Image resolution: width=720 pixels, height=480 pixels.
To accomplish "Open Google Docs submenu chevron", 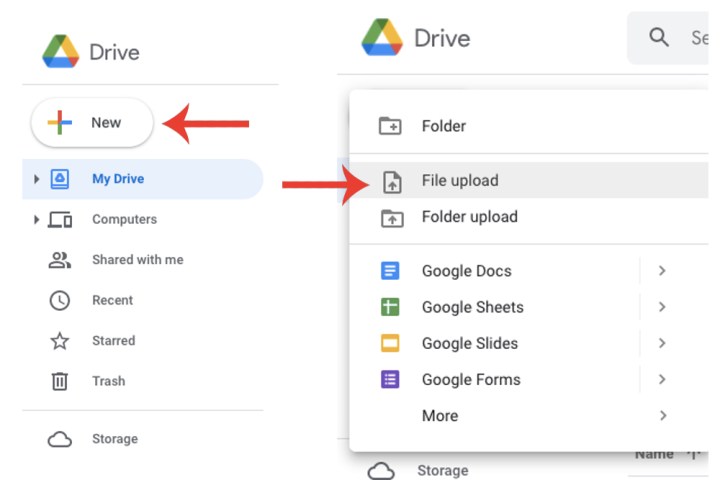I will (x=662, y=271).
